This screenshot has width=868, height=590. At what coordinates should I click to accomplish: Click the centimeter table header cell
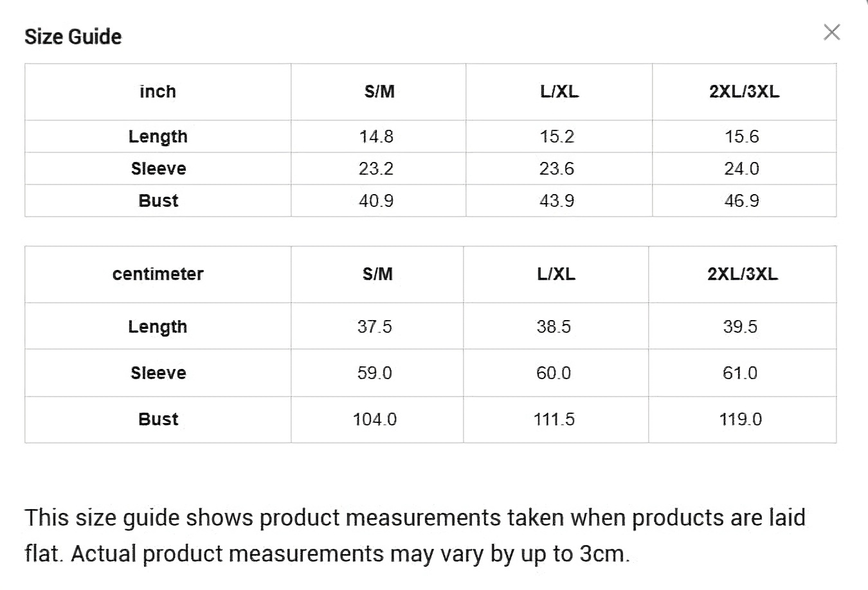click(x=158, y=274)
